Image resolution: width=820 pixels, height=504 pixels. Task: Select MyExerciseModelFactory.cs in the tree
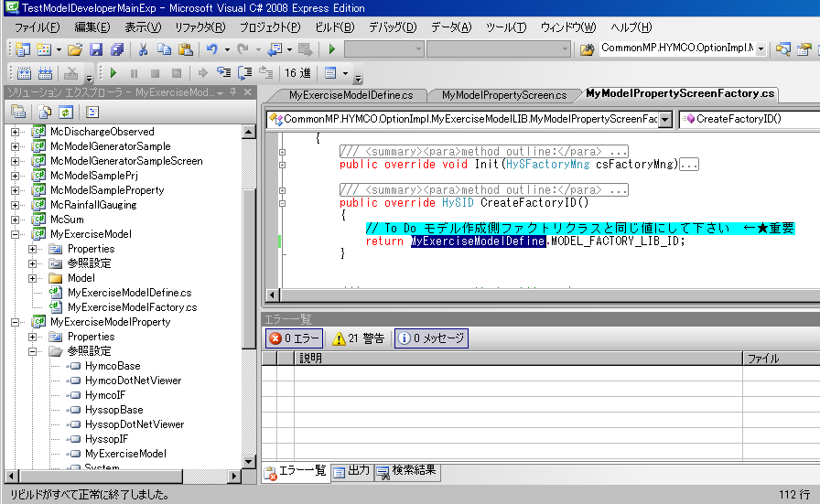click(x=132, y=307)
